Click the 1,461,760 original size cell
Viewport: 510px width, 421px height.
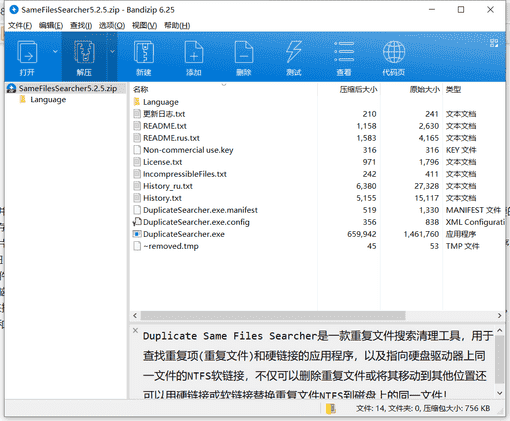421,234
